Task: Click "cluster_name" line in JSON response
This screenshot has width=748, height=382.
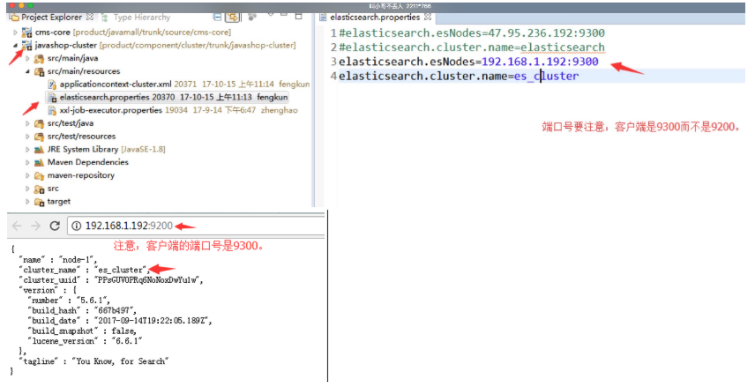Action: [84, 270]
